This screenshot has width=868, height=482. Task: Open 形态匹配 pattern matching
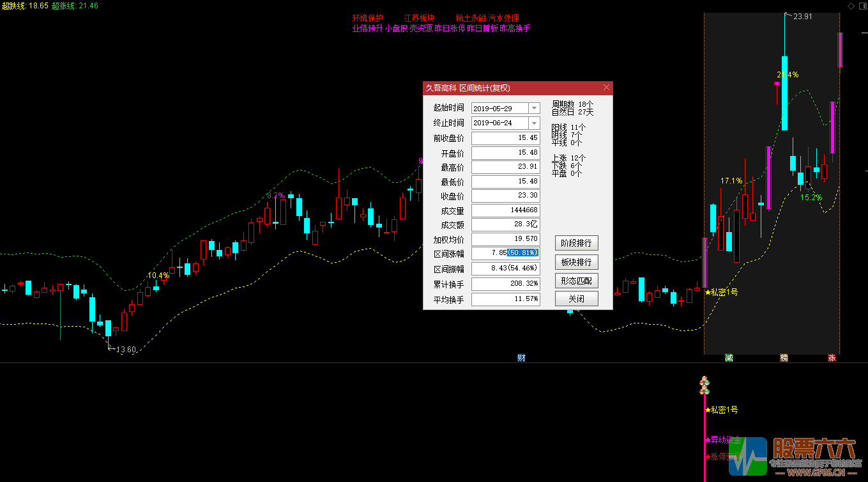pos(575,280)
